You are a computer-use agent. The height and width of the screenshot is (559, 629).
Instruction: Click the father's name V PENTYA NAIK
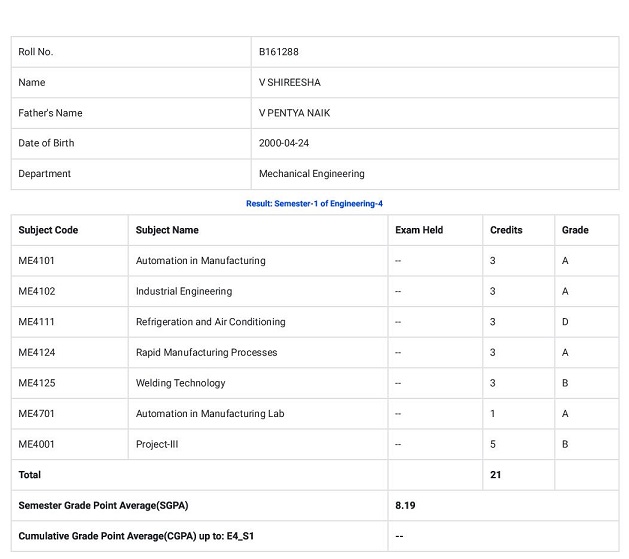click(294, 113)
